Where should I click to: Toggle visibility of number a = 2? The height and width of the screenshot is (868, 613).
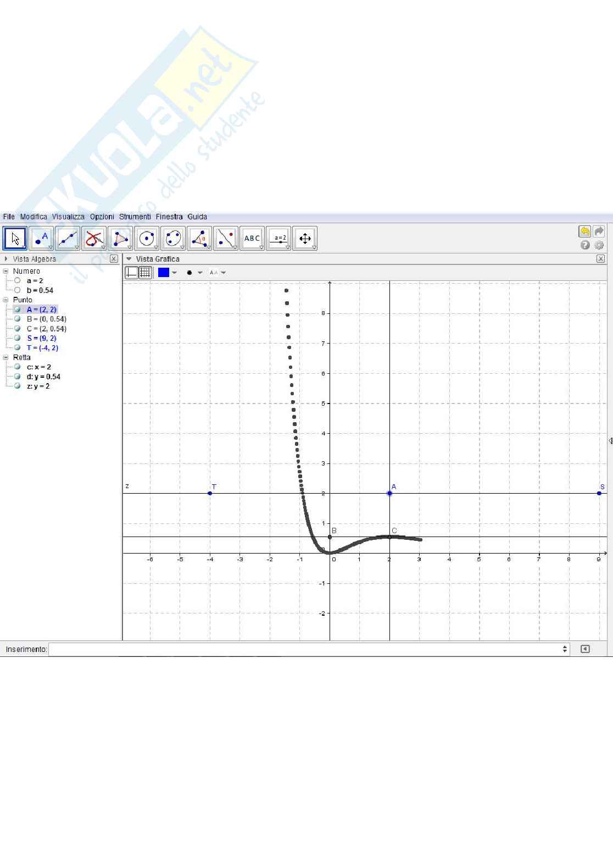(18, 281)
